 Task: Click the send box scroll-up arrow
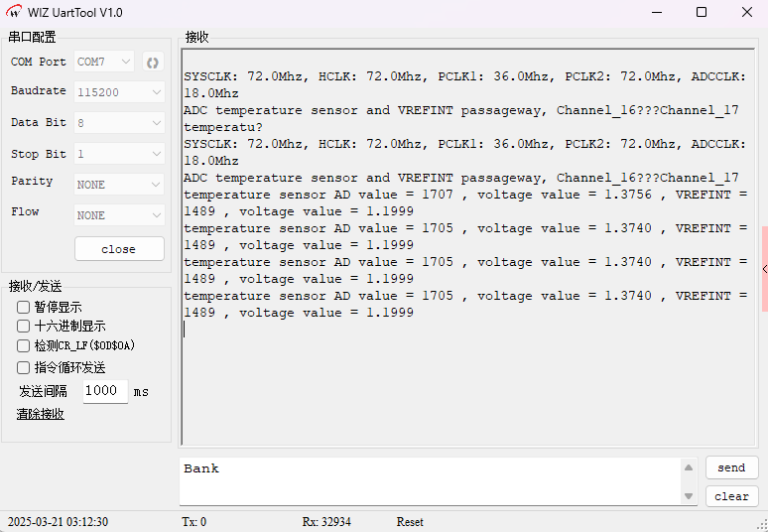tap(689, 467)
